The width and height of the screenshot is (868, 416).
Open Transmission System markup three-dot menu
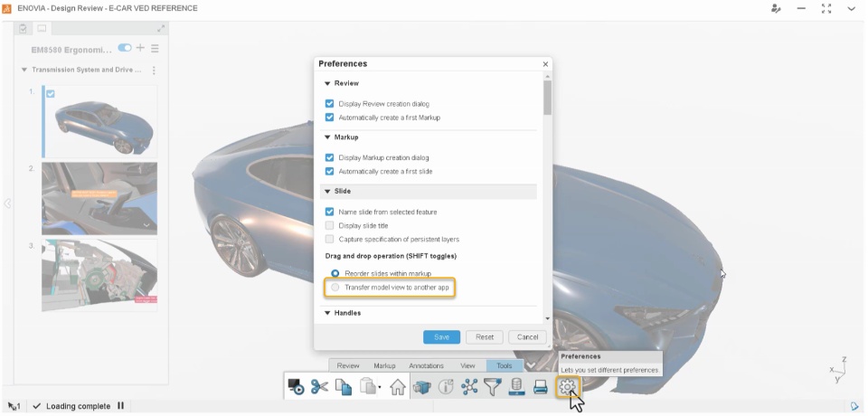(x=154, y=71)
